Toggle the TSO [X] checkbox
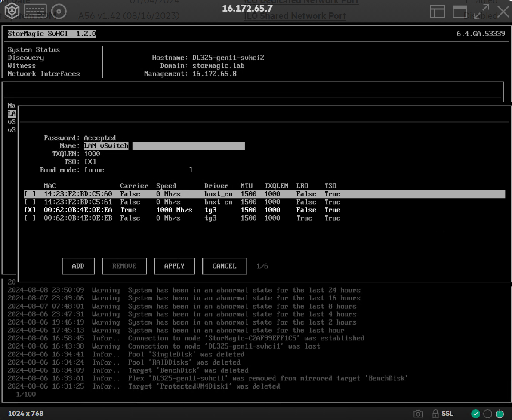 pos(90,162)
